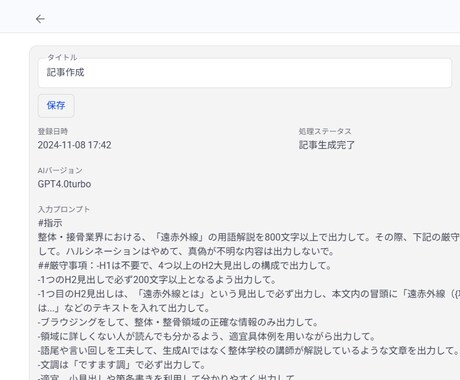Image resolution: width=460 pixels, height=380 pixels.
Task: Select the 処理ステータス label
Action: click(x=325, y=131)
